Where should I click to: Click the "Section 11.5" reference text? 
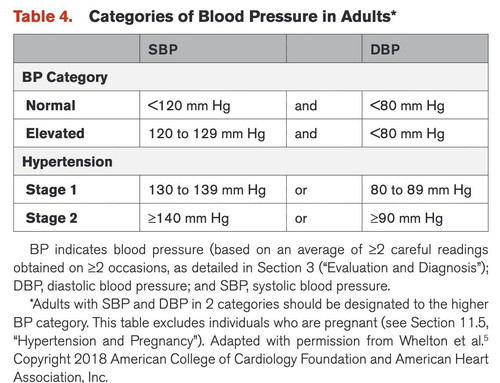[449, 323]
